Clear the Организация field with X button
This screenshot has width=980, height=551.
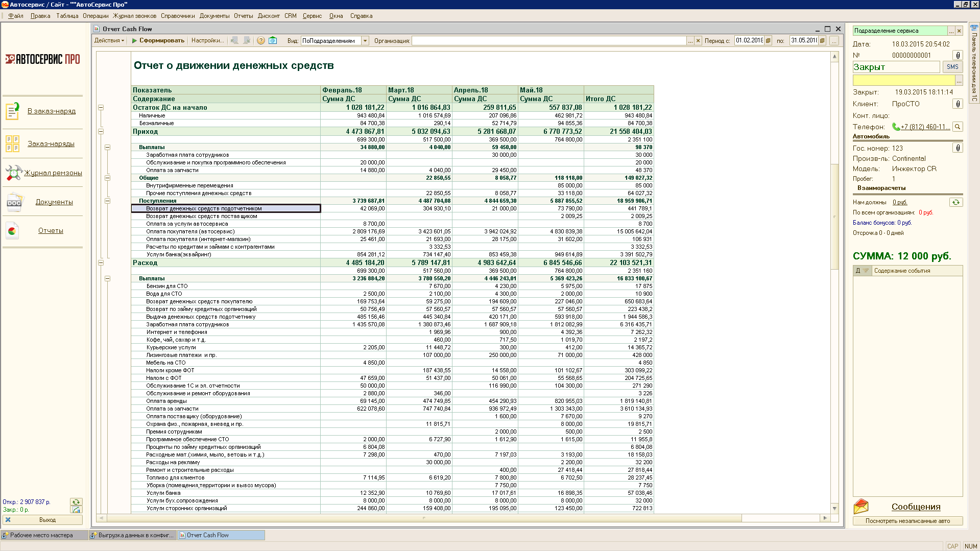pyautogui.click(x=698, y=41)
